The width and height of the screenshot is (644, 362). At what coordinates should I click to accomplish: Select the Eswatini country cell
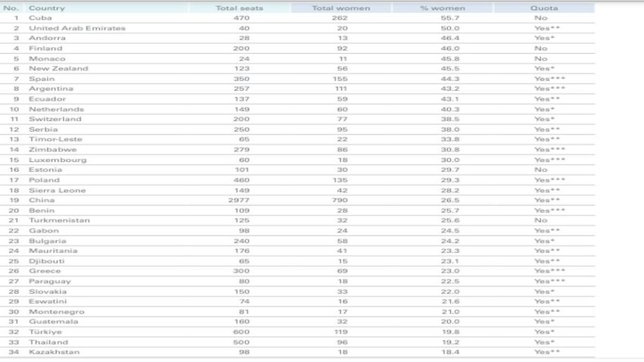(48, 301)
